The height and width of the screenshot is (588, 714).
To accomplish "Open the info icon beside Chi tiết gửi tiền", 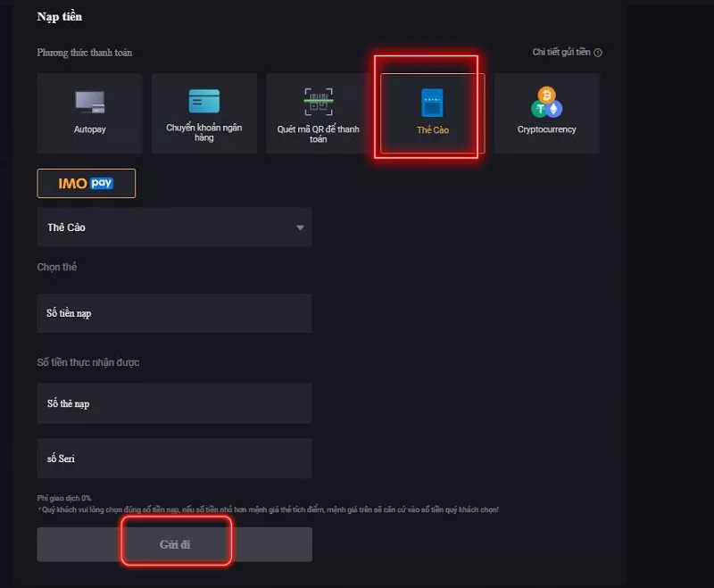I will point(598,53).
